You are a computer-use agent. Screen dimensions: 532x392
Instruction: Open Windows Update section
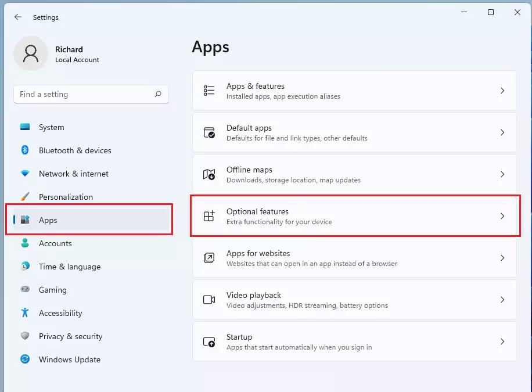(69, 359)
